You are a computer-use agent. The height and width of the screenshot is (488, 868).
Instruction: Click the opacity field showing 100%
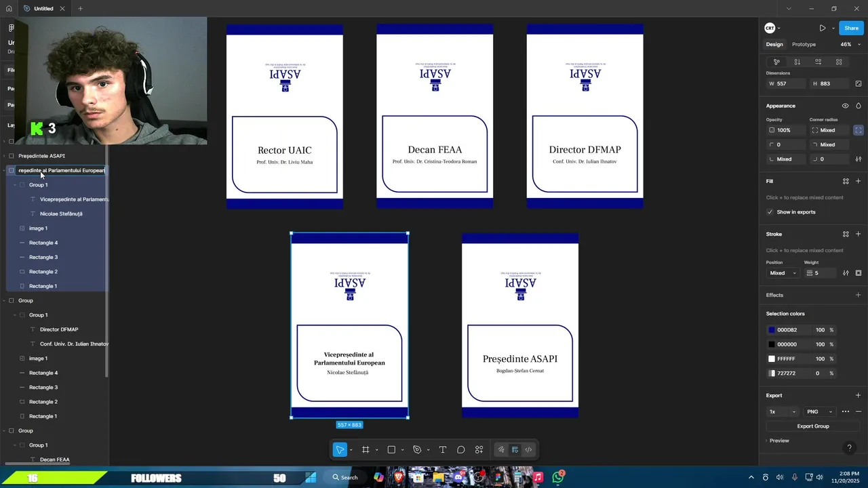787,130
